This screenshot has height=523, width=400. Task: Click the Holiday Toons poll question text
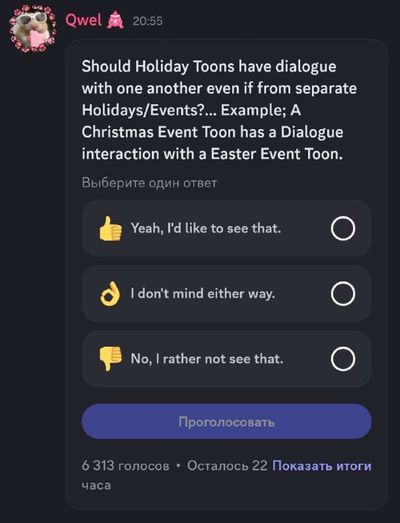[219, 110]
